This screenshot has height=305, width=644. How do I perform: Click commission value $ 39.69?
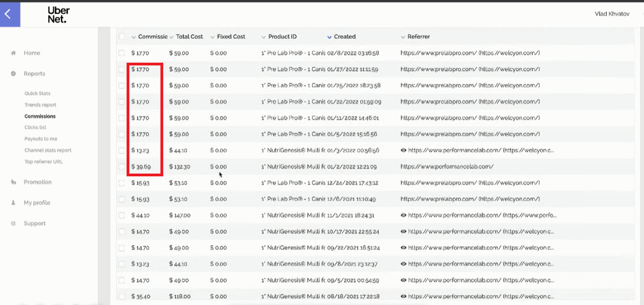pyautogui.click(x=140, y=167)
